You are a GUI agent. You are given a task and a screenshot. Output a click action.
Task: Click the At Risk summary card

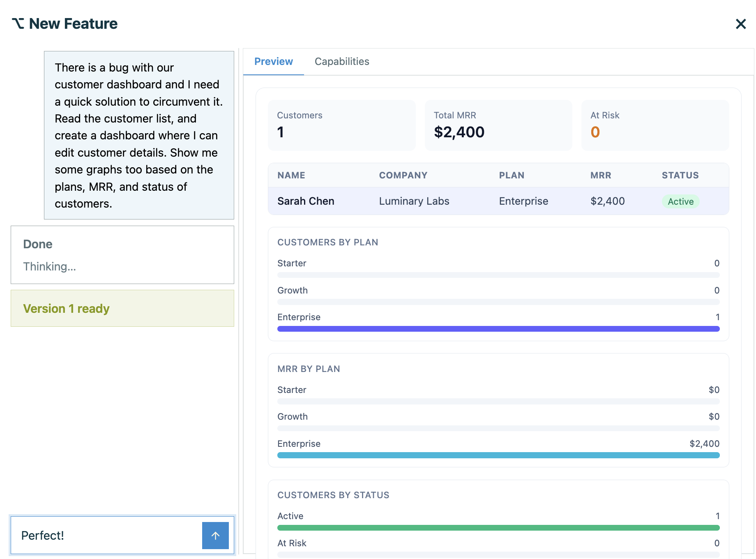[655, 125]
